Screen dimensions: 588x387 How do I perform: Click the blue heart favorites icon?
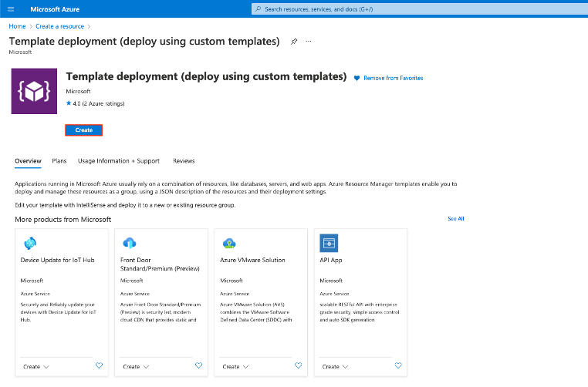coord(357,78)
